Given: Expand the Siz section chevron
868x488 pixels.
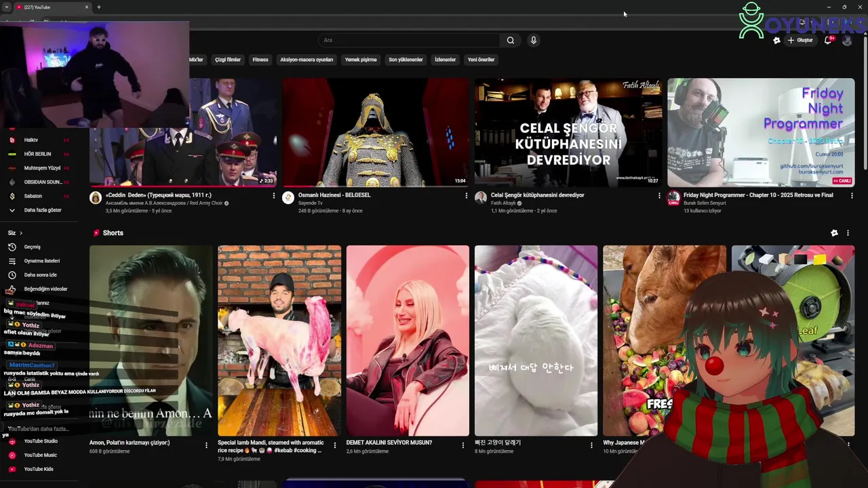Looking at the screenshot, I should pyautogui.click(x=21, y=233).
